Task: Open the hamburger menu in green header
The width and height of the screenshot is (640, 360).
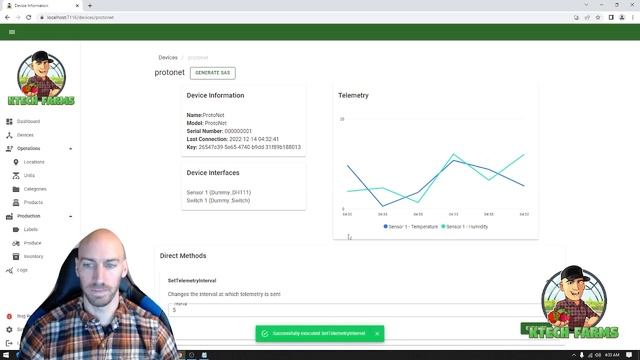Action: coord(12,32)
